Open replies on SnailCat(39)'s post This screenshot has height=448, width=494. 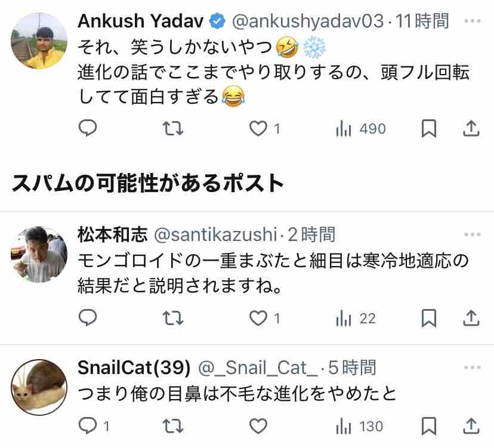point(94,426)
